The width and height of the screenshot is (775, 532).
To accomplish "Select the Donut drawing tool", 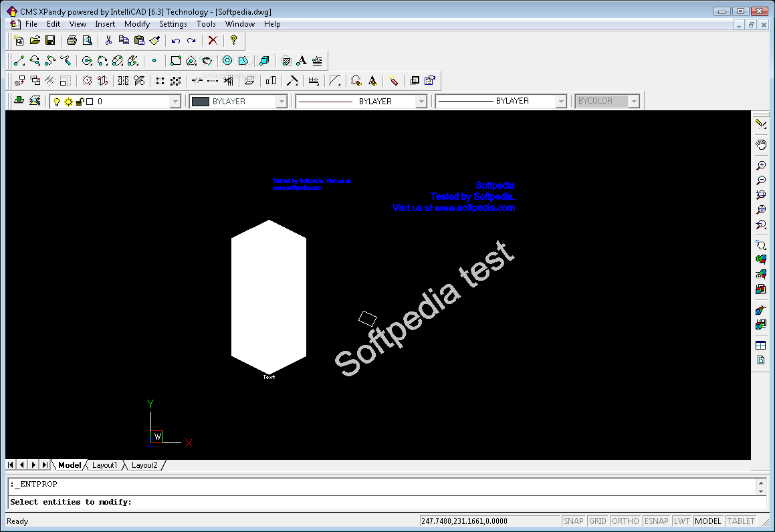I will (227, 60).
